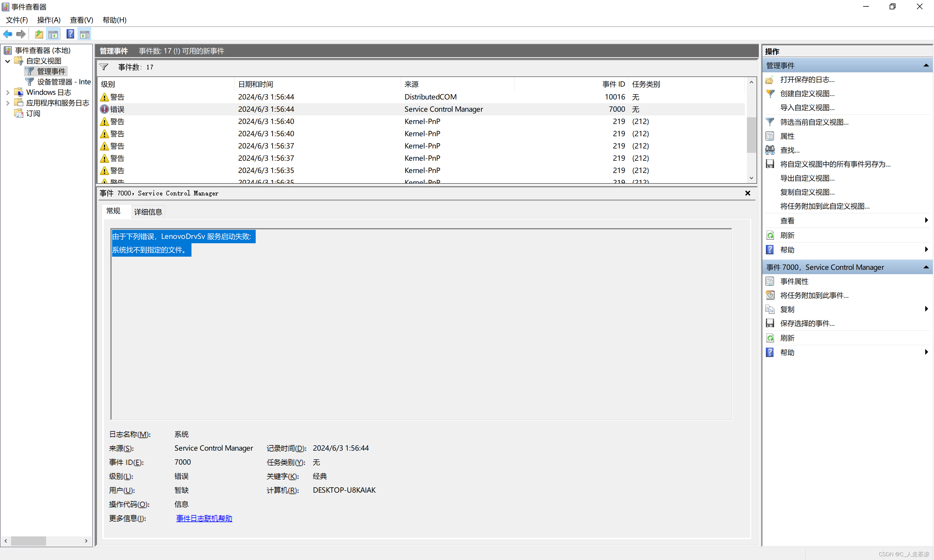The height and width of the screenshot is (560, 934).
Task: Click the show/hide action pane toolbar icon
Action: pos(85,34)
